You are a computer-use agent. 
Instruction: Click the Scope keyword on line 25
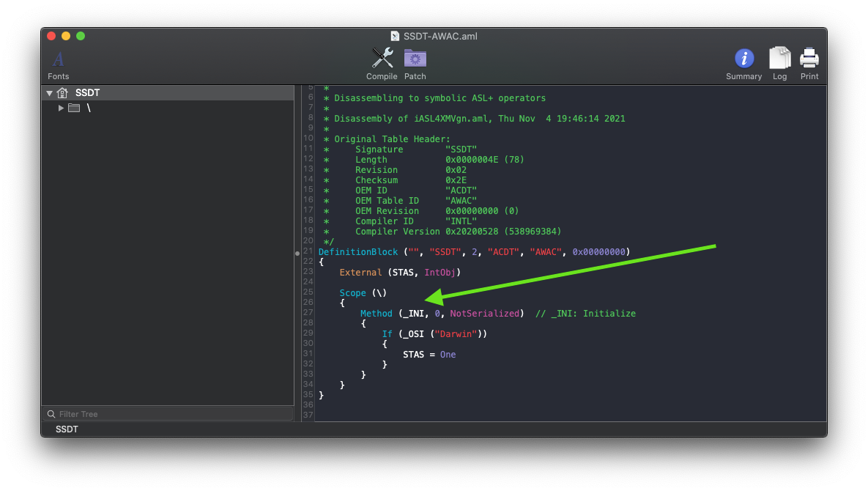(x=352, y=293)
